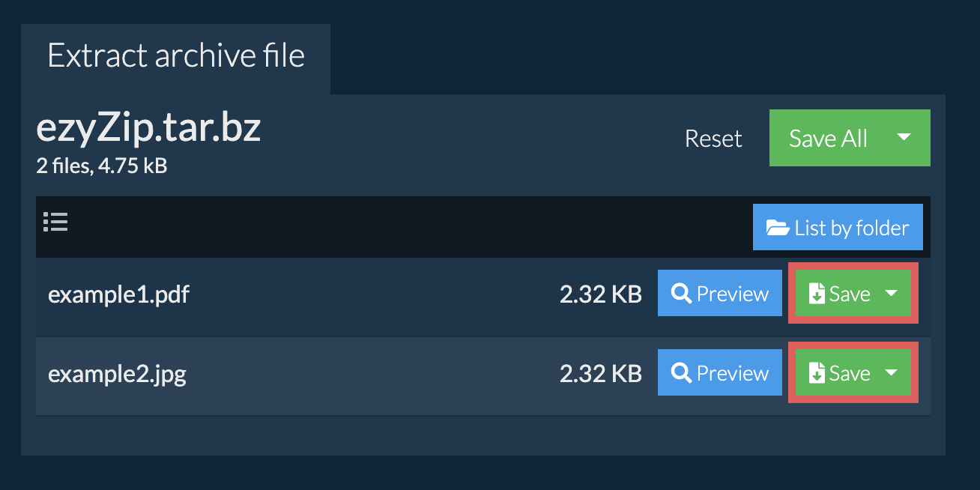Click the open folder icon on List by folder
The image size is (980, 490).
tap(778, 228)
